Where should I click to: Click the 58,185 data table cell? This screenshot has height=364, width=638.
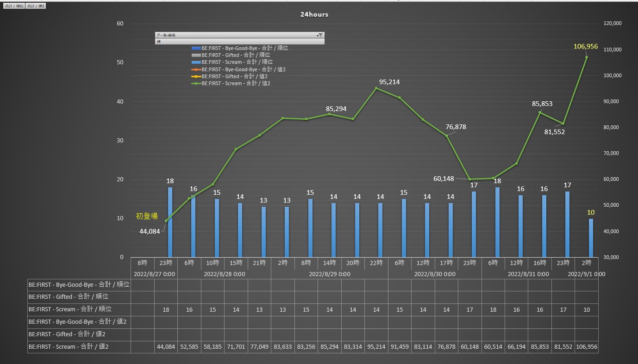click(213, 346)
